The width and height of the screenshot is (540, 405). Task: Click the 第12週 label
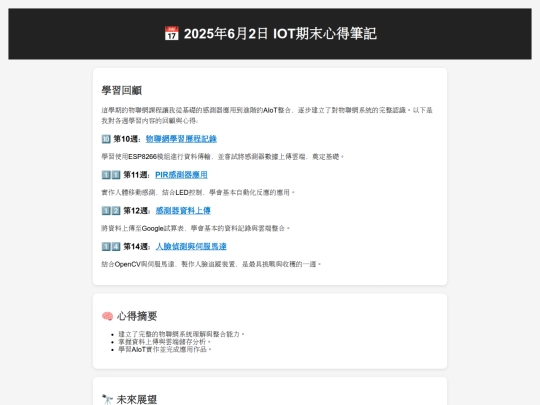click(x=137, y=210)
